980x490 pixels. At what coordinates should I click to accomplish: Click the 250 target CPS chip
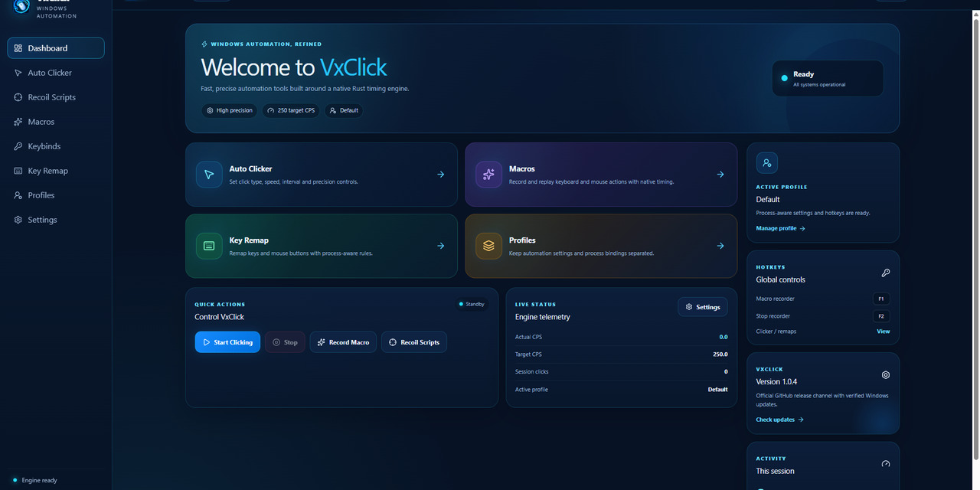pyautogui.click(x=291, y=110)
